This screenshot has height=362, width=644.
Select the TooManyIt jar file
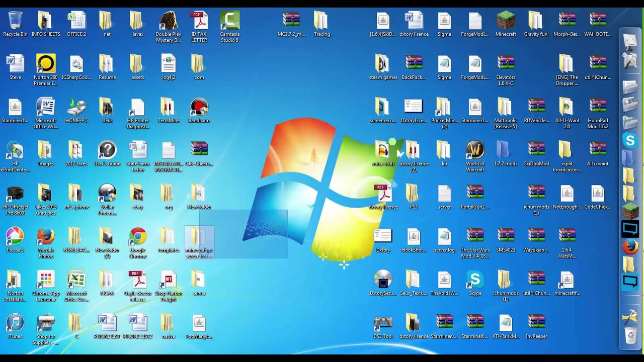point(199,326)
